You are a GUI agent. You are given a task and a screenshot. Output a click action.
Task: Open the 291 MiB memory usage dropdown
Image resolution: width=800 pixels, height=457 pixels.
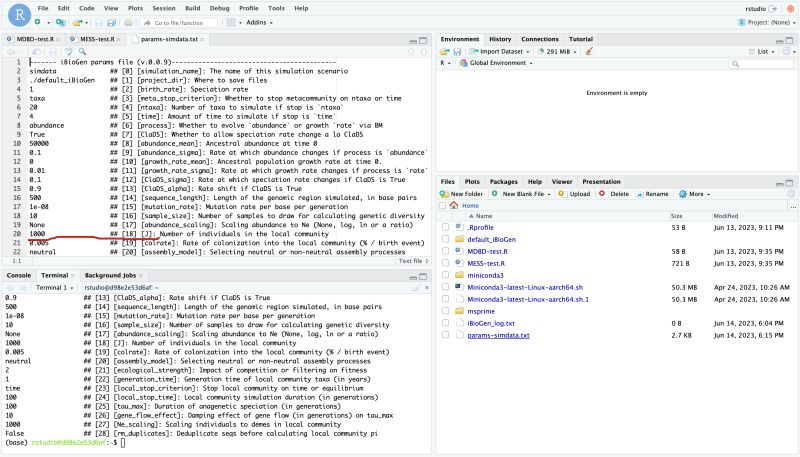pos(558,52)
